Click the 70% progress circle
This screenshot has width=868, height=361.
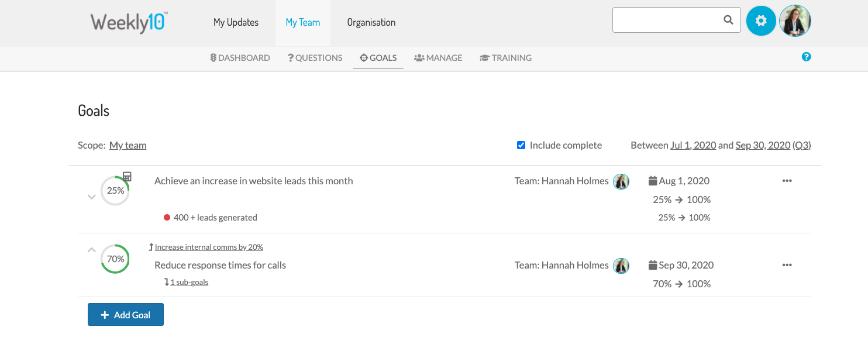coord(115,259)
